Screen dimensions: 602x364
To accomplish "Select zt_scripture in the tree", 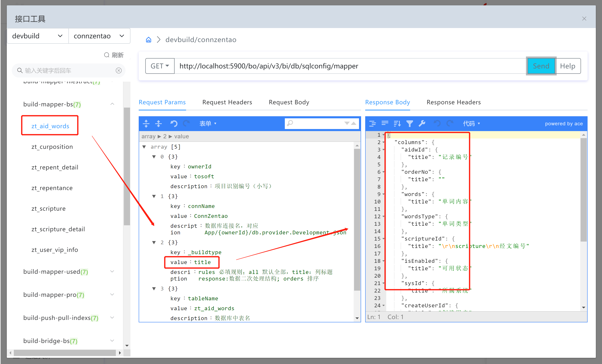I will (48, 208).
